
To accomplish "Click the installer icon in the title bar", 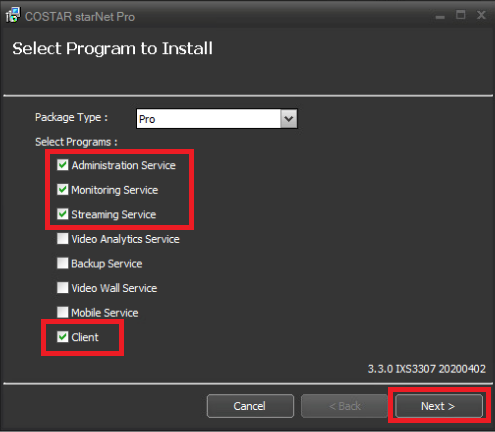I will pyautogui.click(x=13, y=15).
